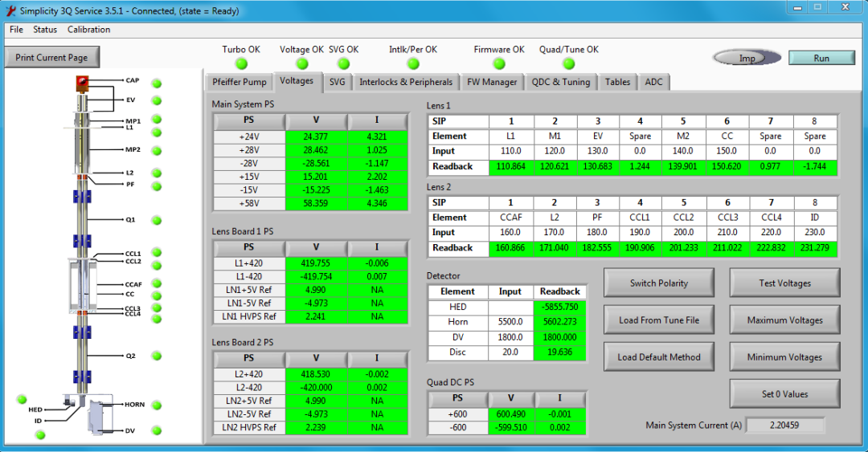868x452 pixels.
Task: Click the Firmware OK status LED
Action: click(x=499, y=63)
